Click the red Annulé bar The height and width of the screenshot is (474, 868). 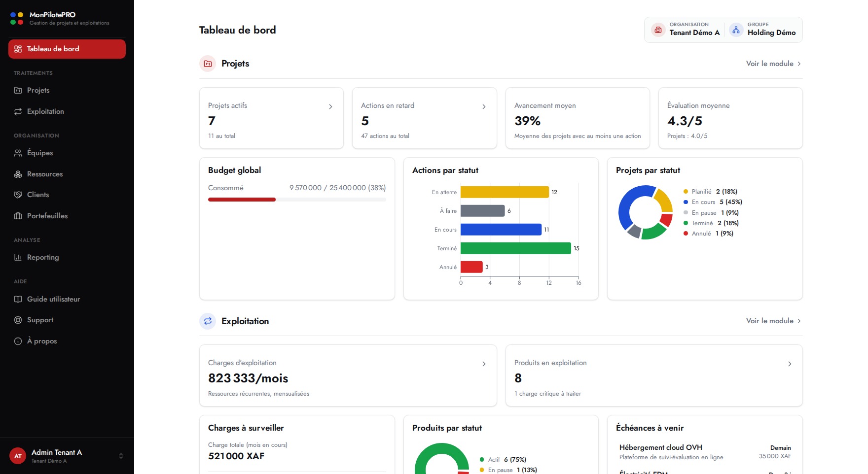coord(471,267)
